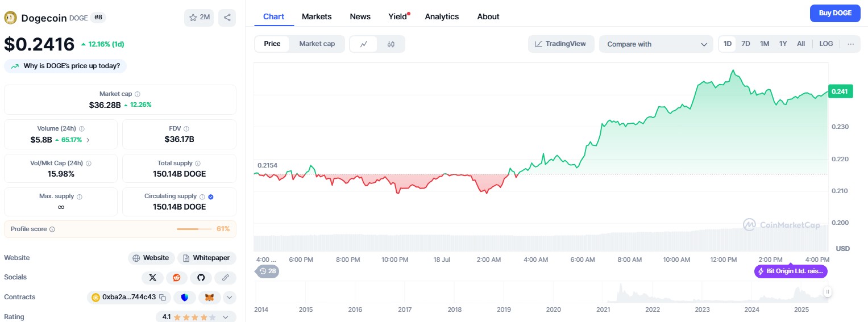Screen dimensions: 868x322
Task: Click the MetaMask fox icon
Action: tap(209, 297)
